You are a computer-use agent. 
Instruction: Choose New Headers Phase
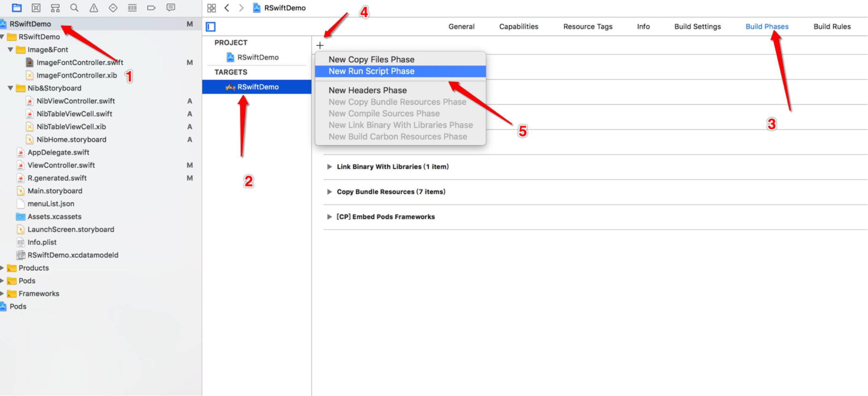pyautogui.click(x=401, y=90)
